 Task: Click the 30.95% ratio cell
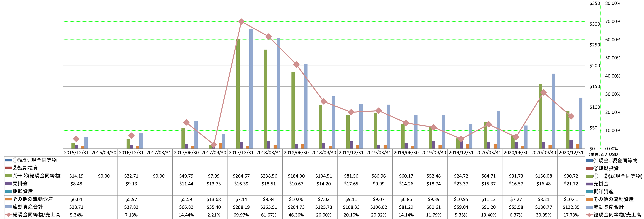click(544, 215)
